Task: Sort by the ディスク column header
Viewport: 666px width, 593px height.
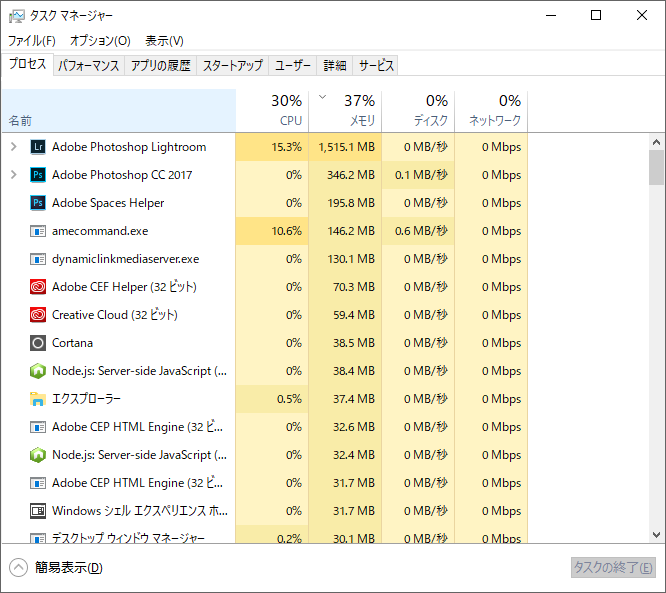Action: (x=418, y=110)
